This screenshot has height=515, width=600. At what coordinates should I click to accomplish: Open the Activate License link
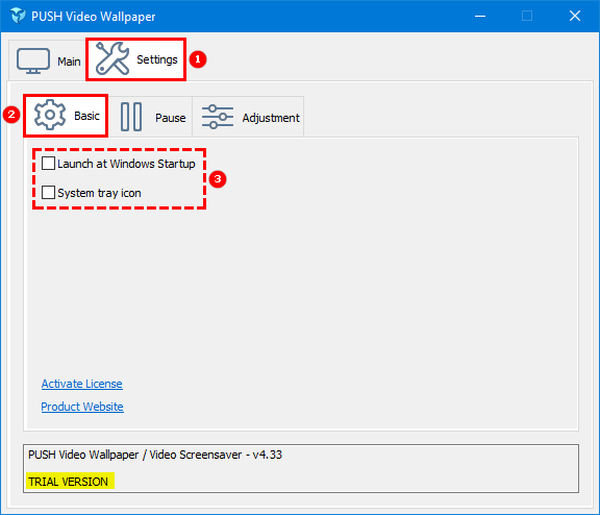82,384
